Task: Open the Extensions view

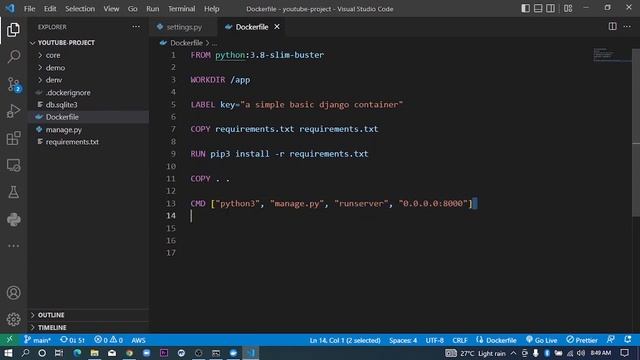Action: click(13, 138)
